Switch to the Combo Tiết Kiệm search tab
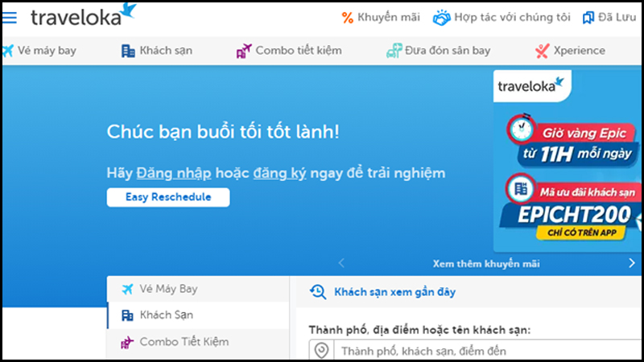This screenshot has height=362, width=644. (x=198, y=342)
